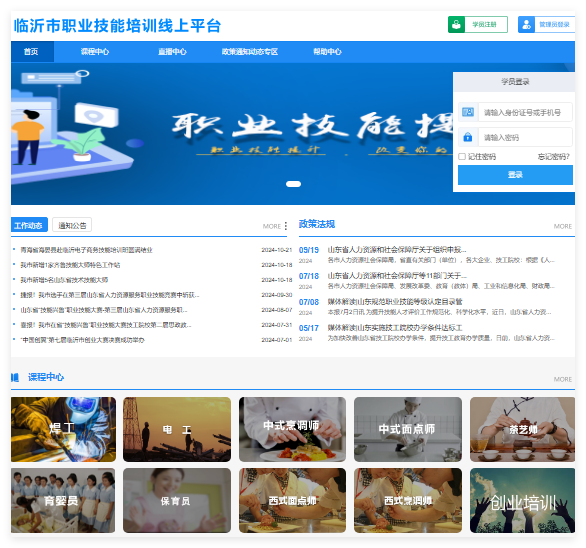Screen dimensions: 586x548
Task: Click the blue 登录 button
Action: [x=515, y=175]
